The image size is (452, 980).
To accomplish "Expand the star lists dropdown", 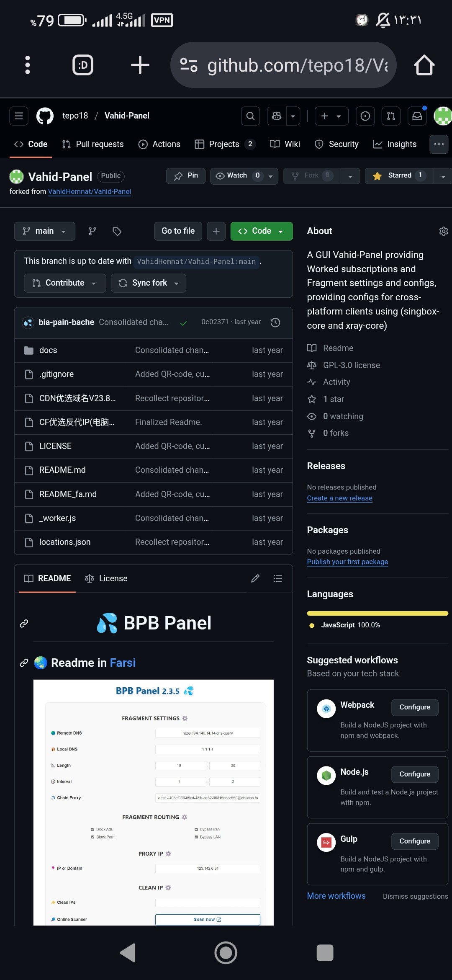I will pyautogui.click(x=443, y=176).
